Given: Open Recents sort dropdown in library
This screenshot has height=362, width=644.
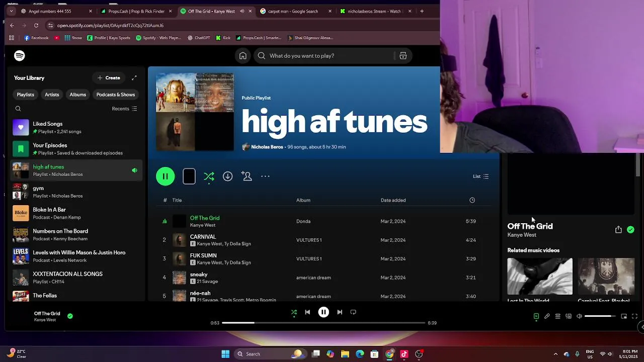Looking at the screenshot, I should (124, 109).
